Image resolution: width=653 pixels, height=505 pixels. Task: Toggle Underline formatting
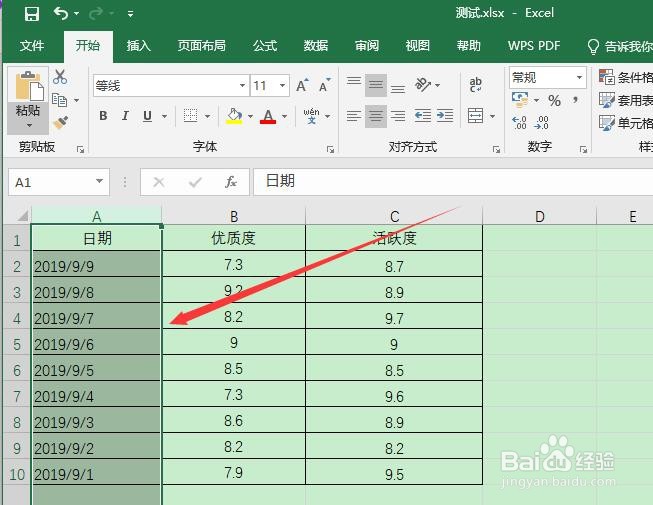(x=147, y=116)
